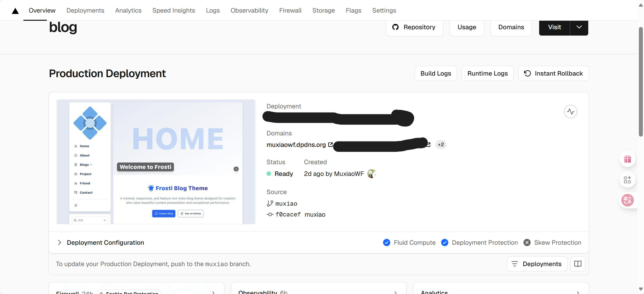The width and height of the screenshot is (644, 294).
Task: Click the Instant Rollback button
Action: tap(554, 73)
